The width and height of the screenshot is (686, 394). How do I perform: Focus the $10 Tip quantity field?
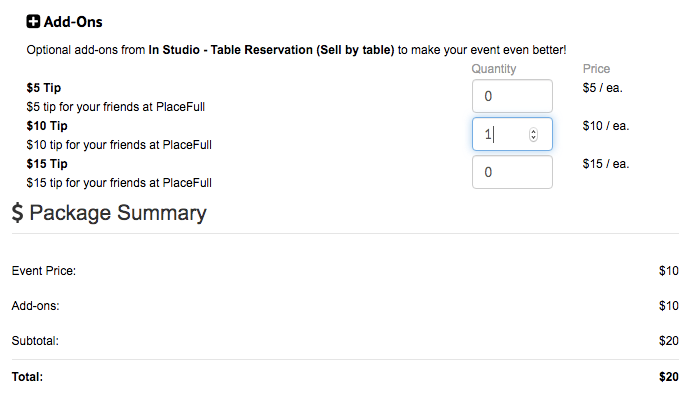tap(512, 134)
